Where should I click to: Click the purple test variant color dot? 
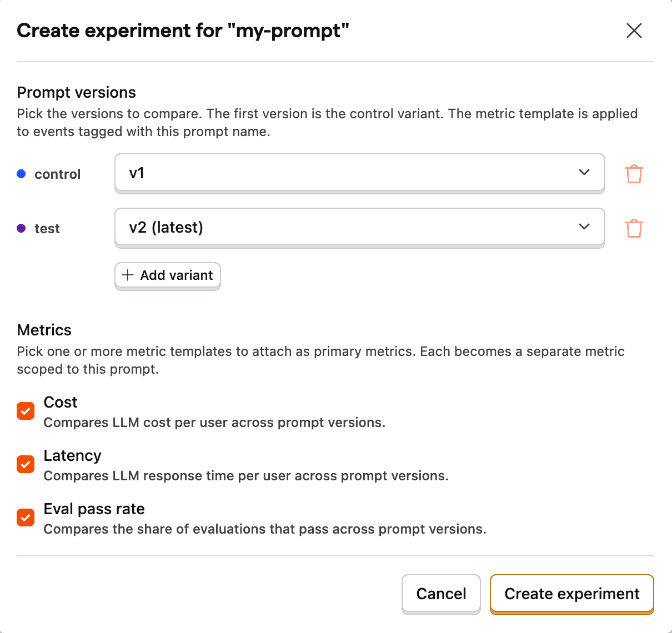21,228
